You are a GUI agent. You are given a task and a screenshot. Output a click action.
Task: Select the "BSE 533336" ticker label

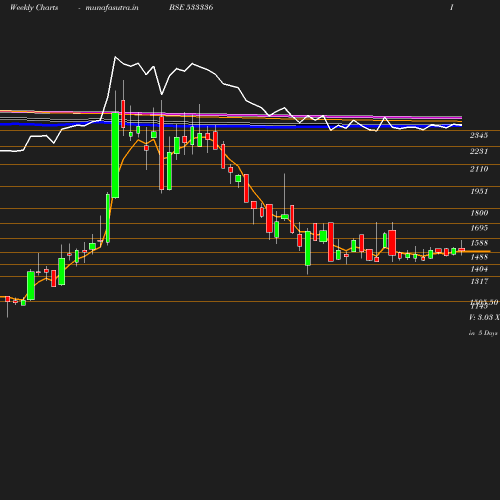point(191,7)
